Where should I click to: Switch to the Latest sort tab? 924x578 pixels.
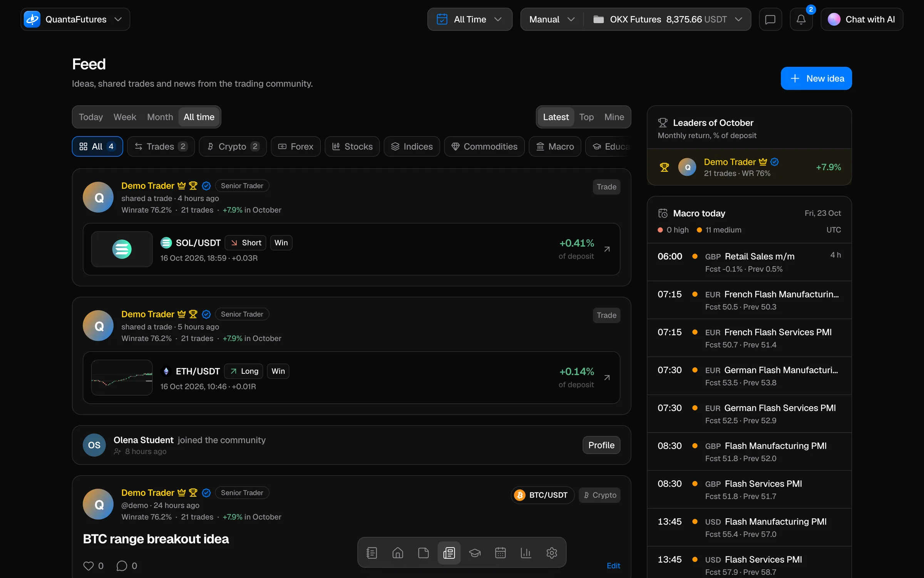[556, 117]
